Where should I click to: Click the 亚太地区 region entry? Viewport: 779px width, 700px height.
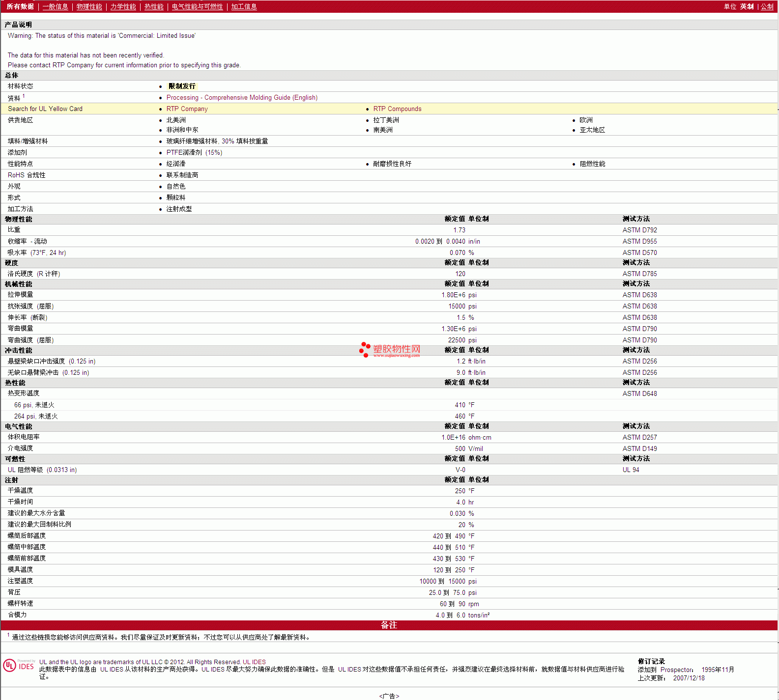point(592,130)
